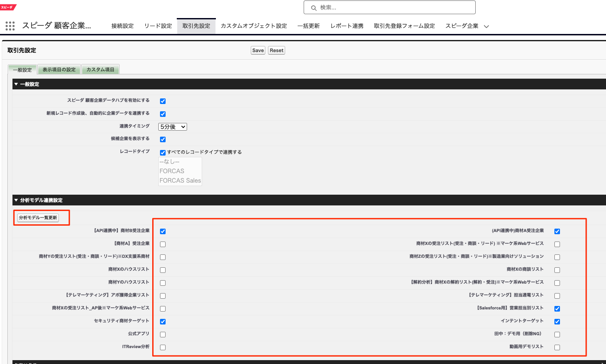
Task: Open the レポート連携 navigation tab
Action: coord(347,26)
